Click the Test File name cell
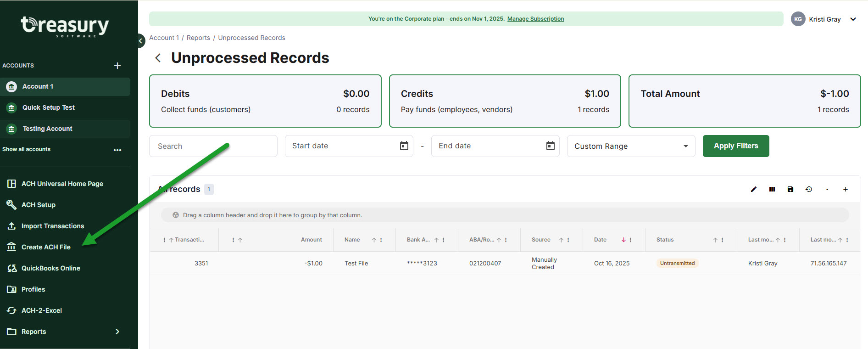Screen dimensions: 868x349 tap(356, 264)
